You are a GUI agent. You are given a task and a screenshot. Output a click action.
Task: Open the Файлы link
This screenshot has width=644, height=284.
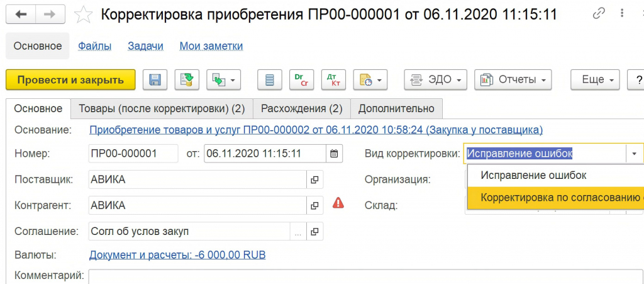coord(94,46)
